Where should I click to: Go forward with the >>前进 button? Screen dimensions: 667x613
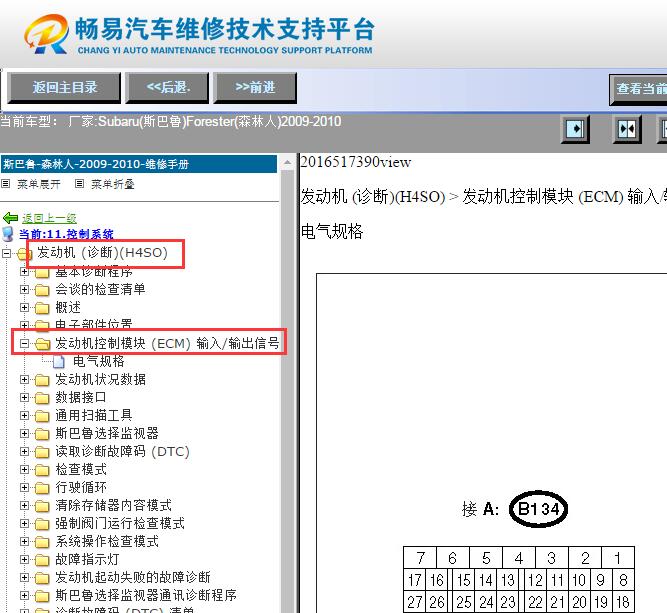tap(255, 88)
